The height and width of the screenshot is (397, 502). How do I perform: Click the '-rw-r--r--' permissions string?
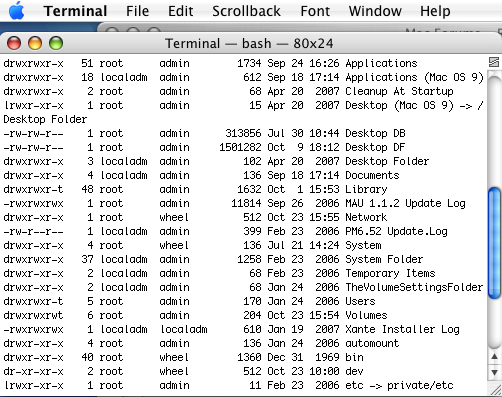(33, 231)
